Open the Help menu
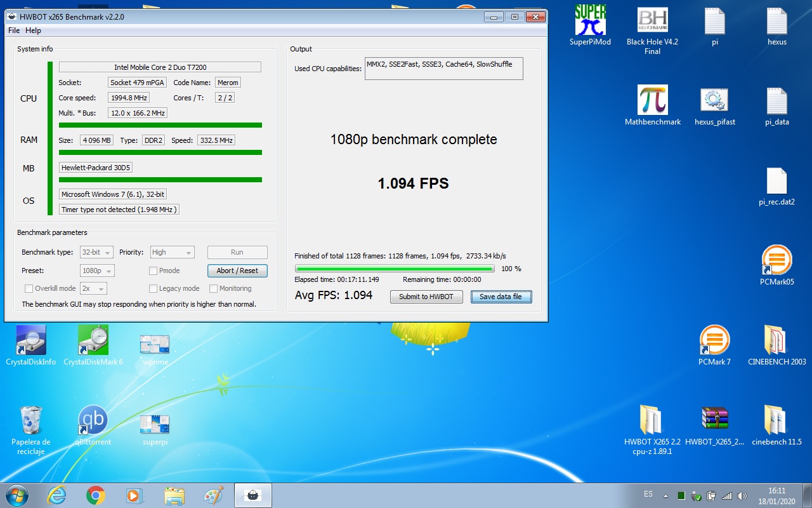Viewport: 812px width, 508px height. click(34, 30)
